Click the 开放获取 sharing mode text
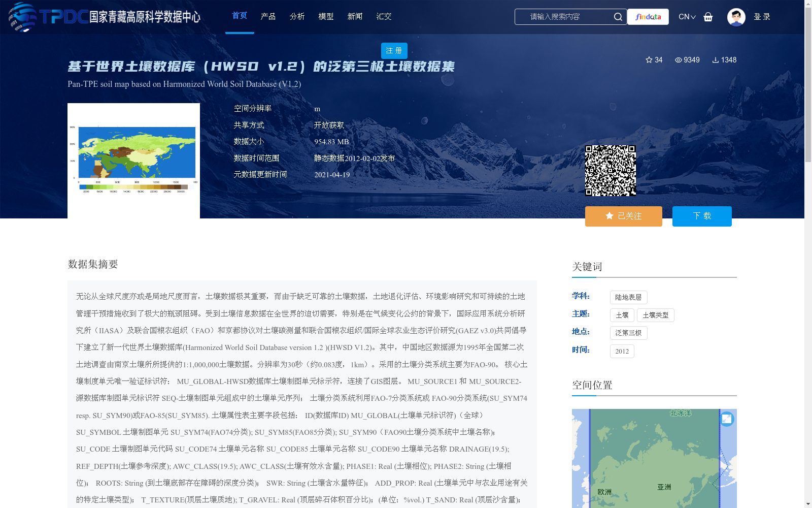Viewport: 812px width, 508px height. pos(329,125)
